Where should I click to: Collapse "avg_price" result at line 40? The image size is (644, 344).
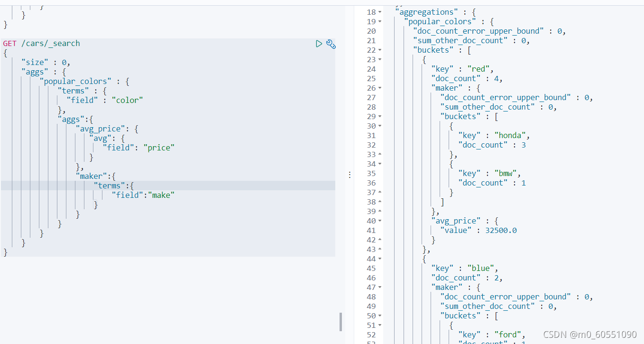381,221
